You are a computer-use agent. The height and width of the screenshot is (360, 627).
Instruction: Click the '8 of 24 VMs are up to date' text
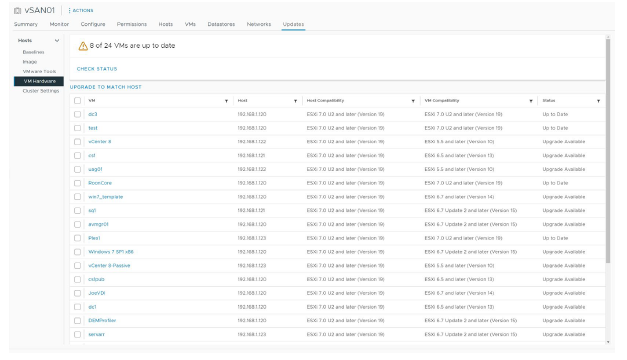pyautogui.click(x=132, y=46)
